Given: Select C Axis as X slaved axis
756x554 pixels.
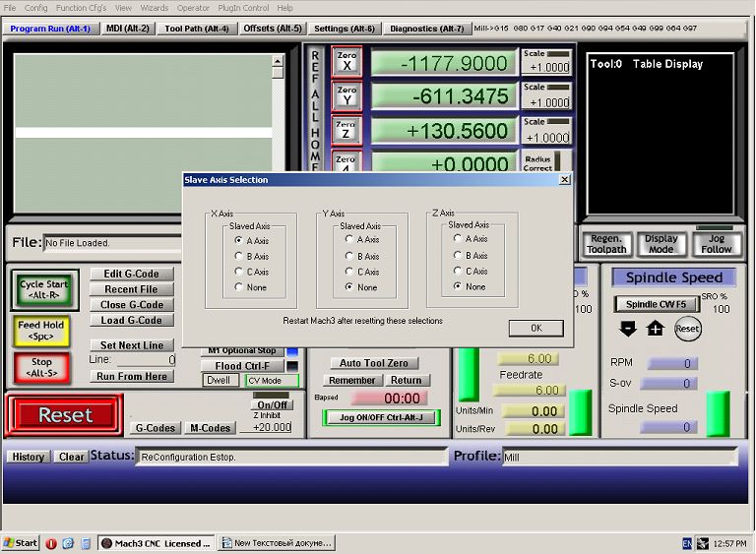Looking at the screenshot, I should pos(238,272).
